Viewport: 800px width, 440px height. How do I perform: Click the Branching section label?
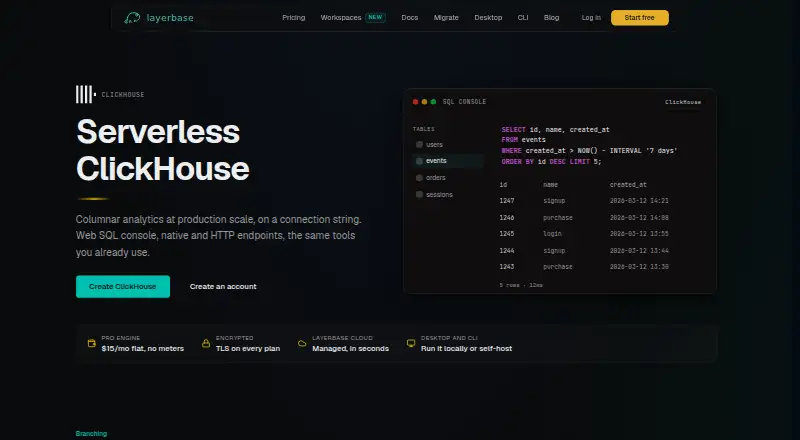click(91, 433)
